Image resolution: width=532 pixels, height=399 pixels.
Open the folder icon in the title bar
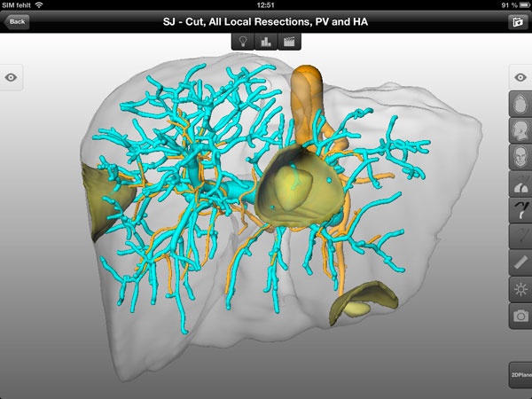[518, 22]
